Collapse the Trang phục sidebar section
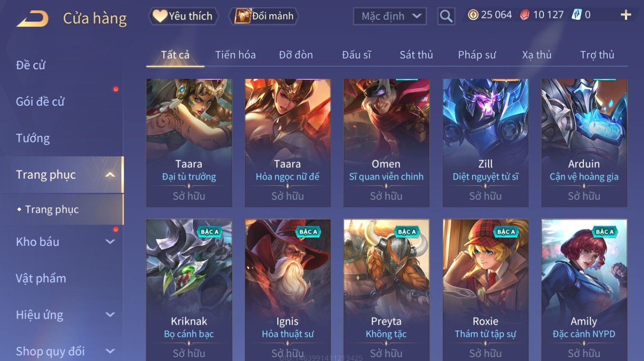This screenshot has width=644, height=361. (110, 175)
